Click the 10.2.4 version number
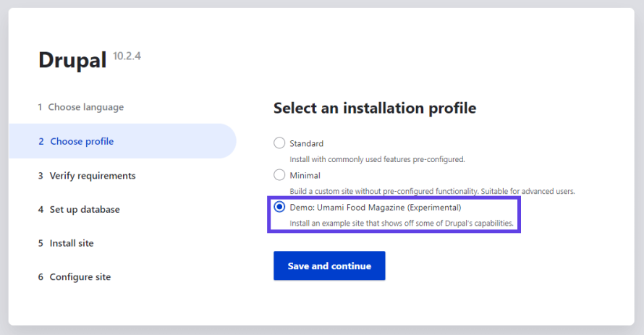 [x=127, y=56]
